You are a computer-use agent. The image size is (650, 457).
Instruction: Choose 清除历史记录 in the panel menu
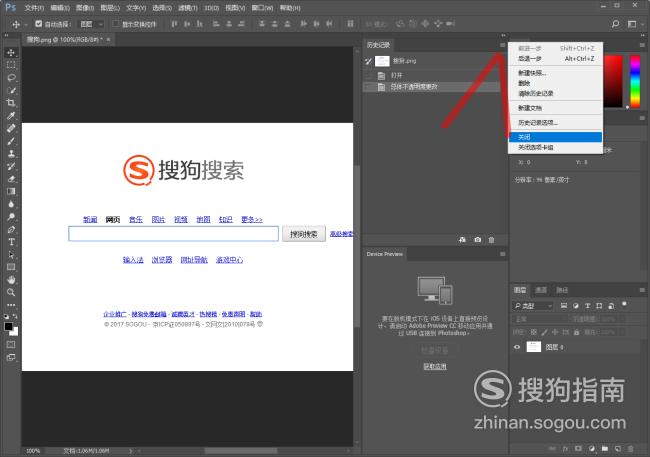[x=555, y=93]
